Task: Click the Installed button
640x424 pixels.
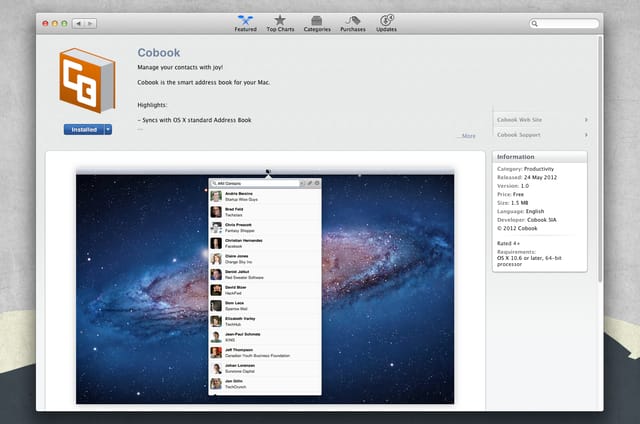Action: (84, 129)
